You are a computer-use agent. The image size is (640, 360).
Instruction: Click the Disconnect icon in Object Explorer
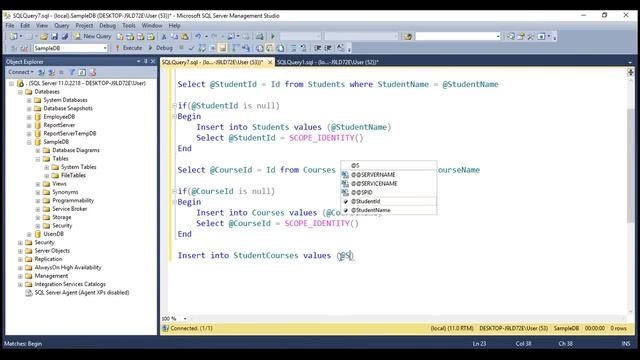(x=51, y=72)
